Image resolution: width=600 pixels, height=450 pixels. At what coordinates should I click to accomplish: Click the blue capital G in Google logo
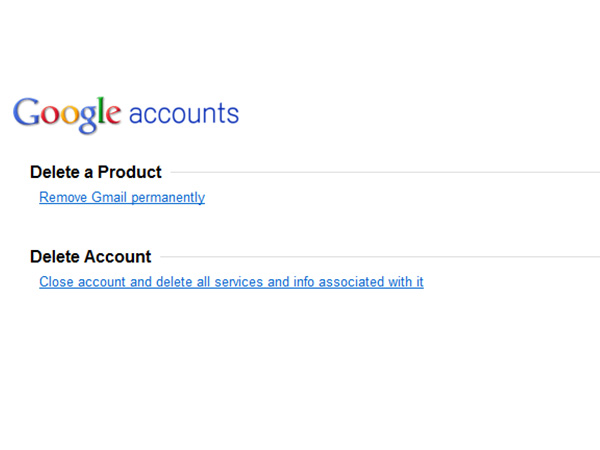click(x=28, y=113)
